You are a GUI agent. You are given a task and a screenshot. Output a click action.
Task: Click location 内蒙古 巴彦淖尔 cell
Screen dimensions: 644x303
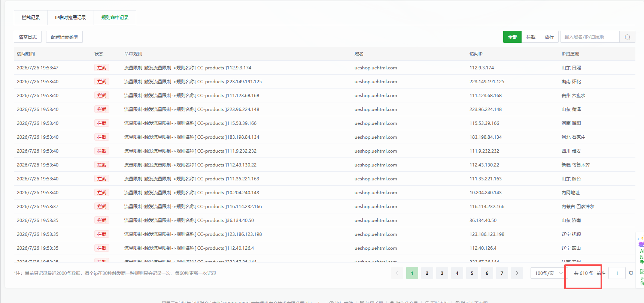point(578,207)
